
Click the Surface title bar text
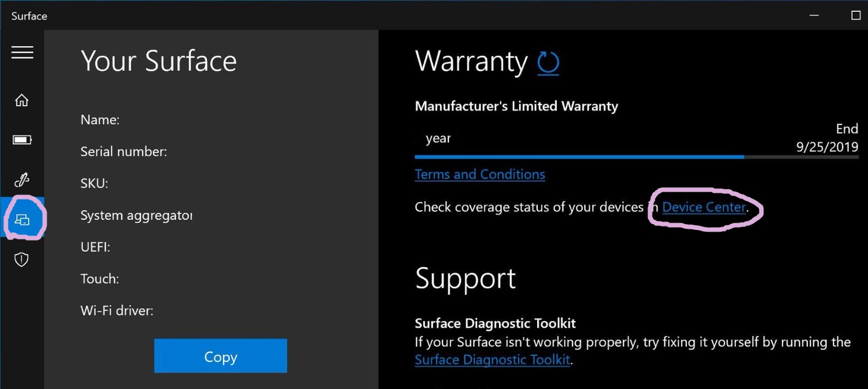[29, 16]
